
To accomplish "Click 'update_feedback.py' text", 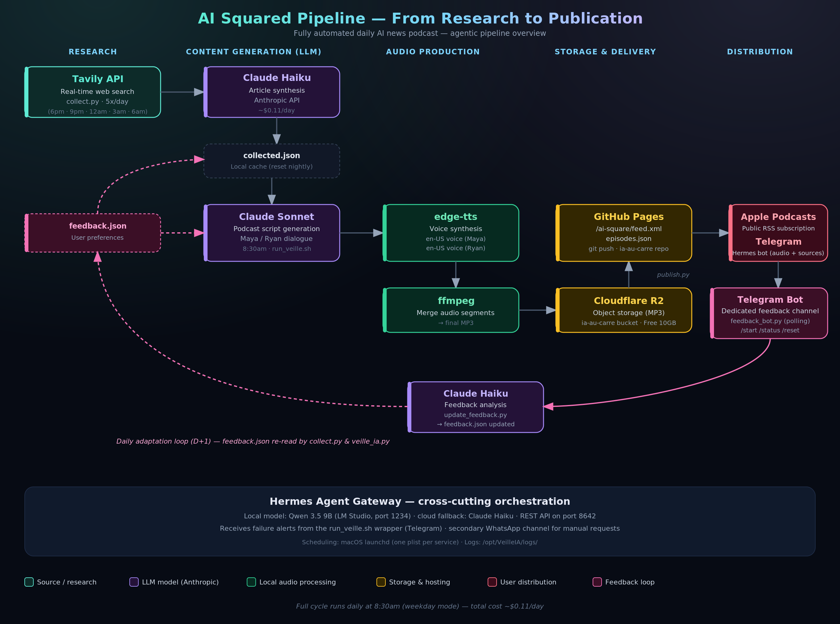I will tap(476, 415).
